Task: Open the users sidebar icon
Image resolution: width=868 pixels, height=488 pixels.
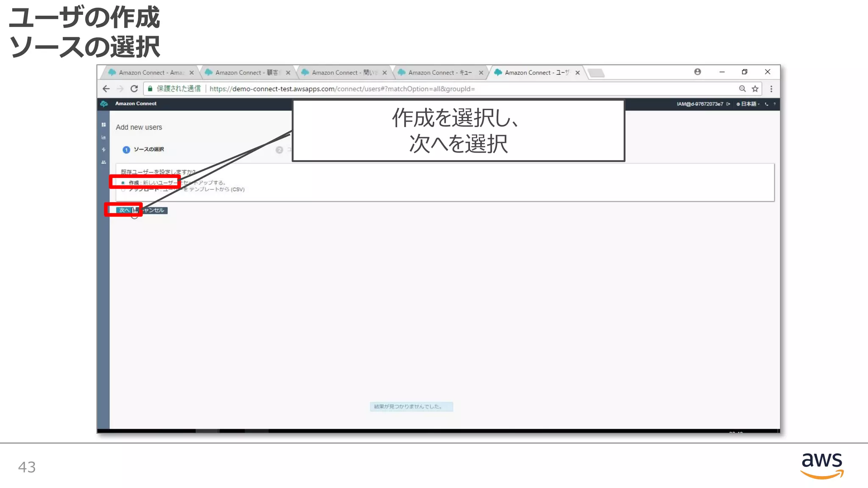Action: (103, 162)
